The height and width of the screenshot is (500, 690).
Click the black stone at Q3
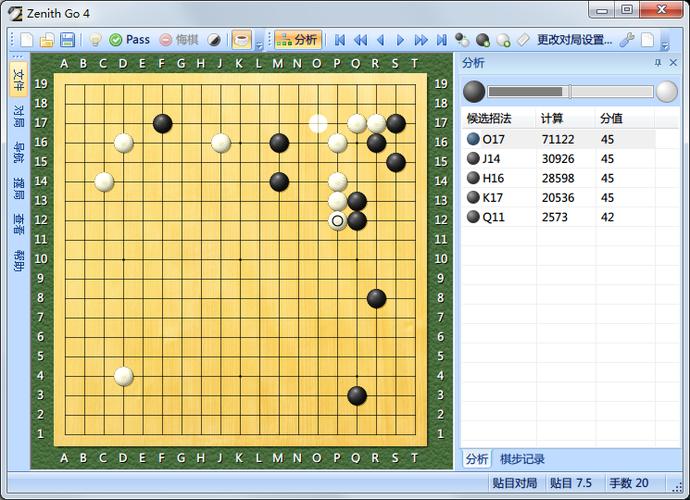[357, 396]
